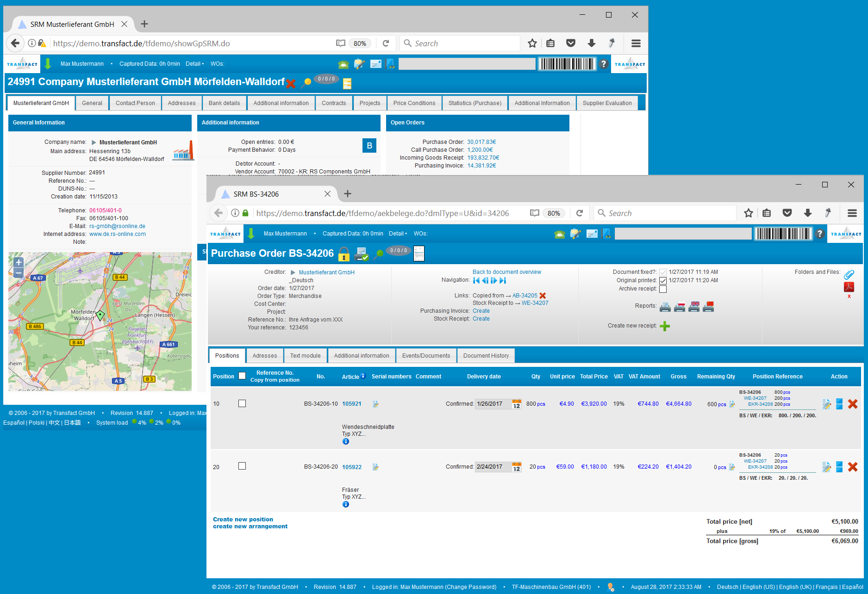
Task: Expand the Creditor arrow next to Musterlieferant GmbH
Action: (293, 272)
